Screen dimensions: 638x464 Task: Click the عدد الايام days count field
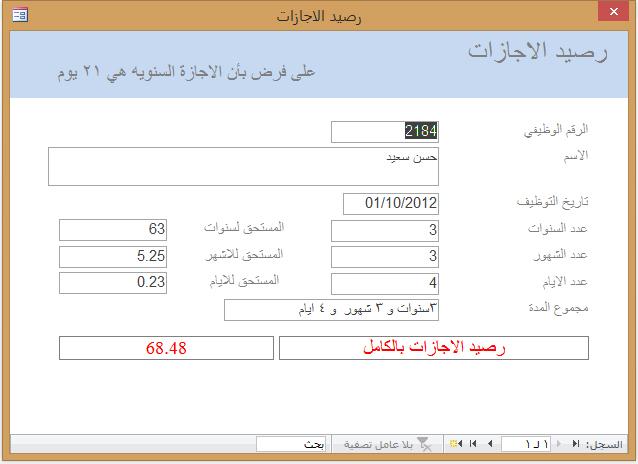tap(384, 283)
